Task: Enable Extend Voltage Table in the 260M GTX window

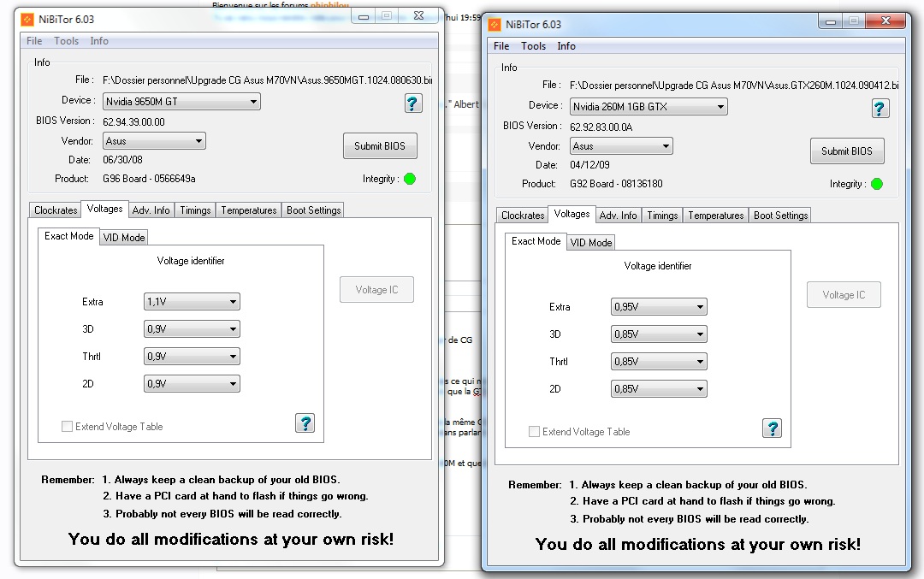Action: pyautogui.click(x=534, y=432)
